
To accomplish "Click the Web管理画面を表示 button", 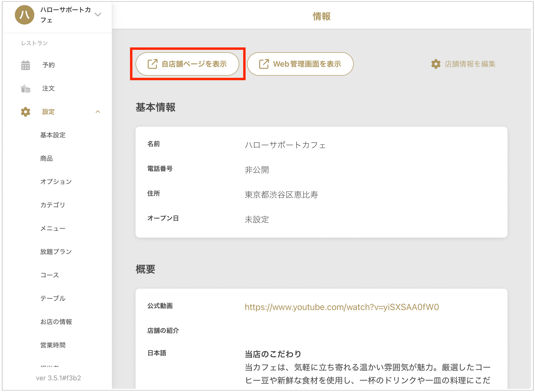I will (x=300, y=64).
